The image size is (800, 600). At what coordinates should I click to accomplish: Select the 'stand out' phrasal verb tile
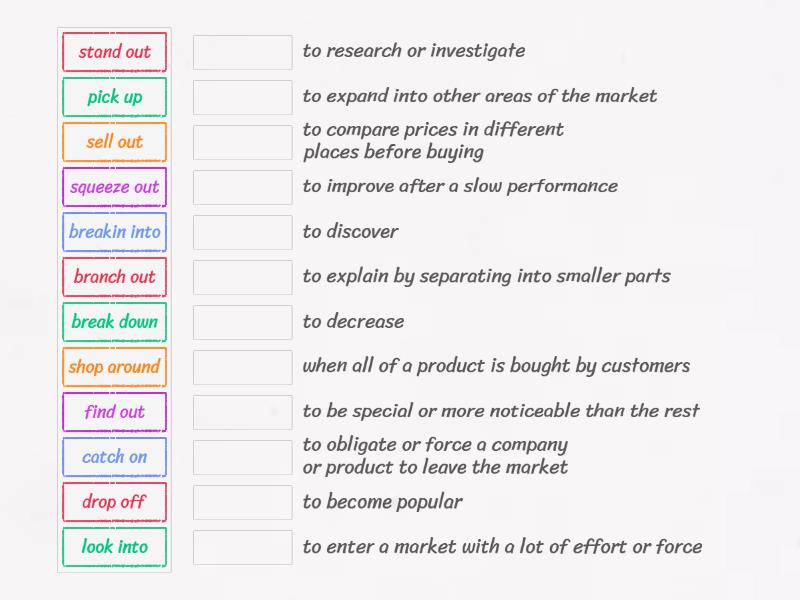pyautogui.click(x=114, y=52)
